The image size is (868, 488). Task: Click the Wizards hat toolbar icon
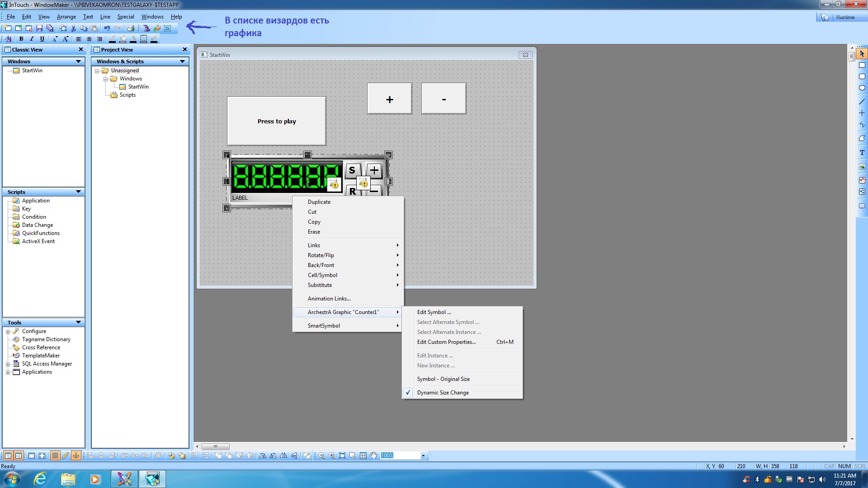146,28
